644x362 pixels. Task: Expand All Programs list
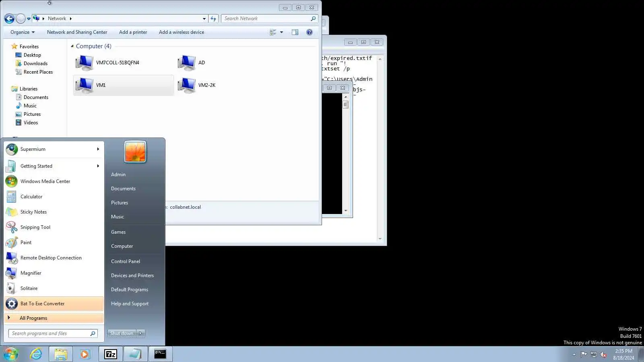54,318
